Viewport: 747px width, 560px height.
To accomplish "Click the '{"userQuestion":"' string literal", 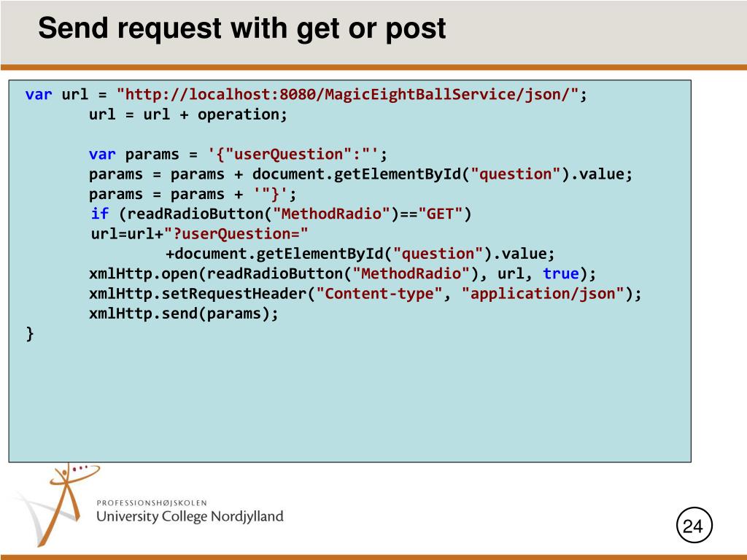I will click(x=293, y=155).
